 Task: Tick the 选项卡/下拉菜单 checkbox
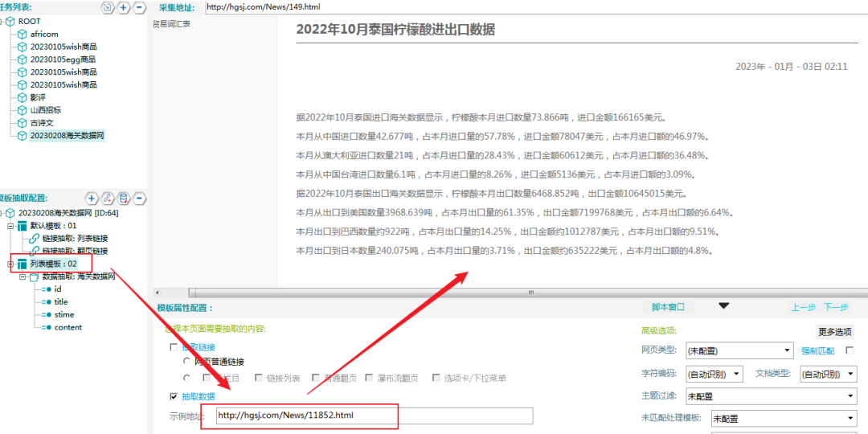(436, 378)
